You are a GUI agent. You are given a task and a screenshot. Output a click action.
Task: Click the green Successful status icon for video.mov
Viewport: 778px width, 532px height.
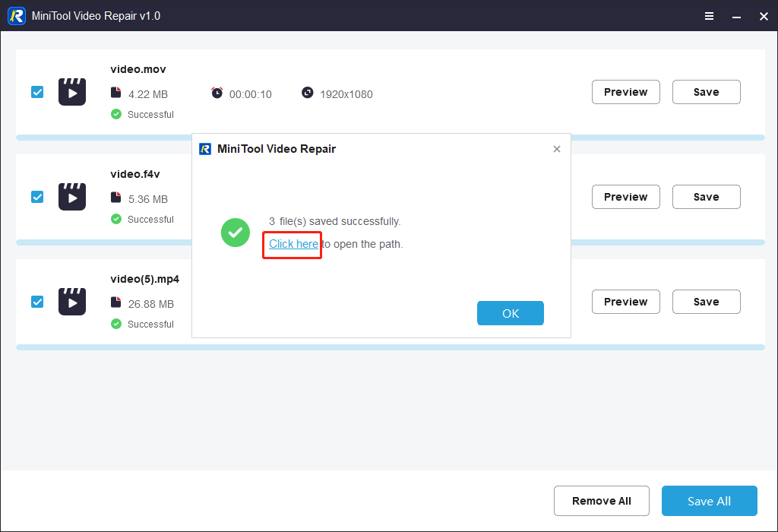(116, 114)
